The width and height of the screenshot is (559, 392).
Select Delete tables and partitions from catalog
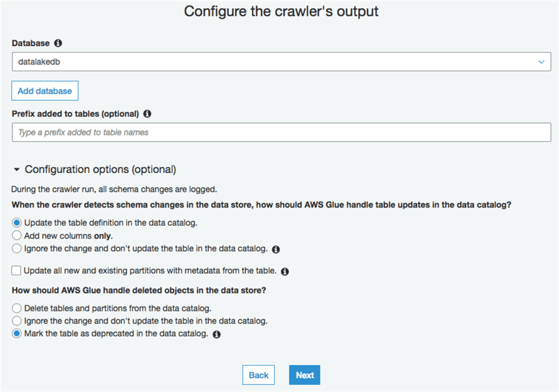17,308
